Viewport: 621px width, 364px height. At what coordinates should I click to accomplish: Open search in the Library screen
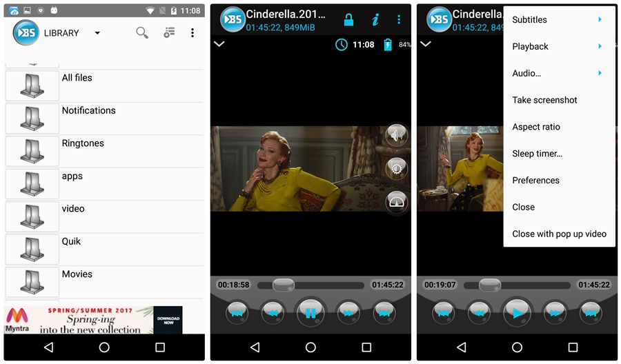[141, 32]
